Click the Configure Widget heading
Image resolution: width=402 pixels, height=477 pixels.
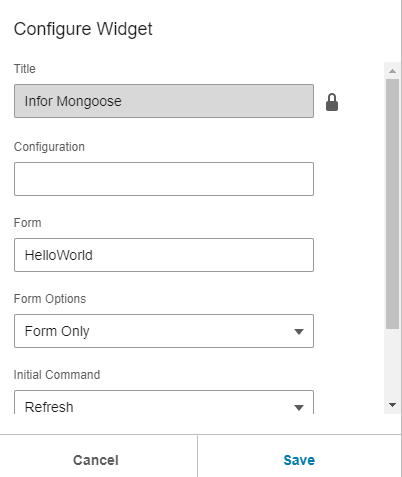83,29
